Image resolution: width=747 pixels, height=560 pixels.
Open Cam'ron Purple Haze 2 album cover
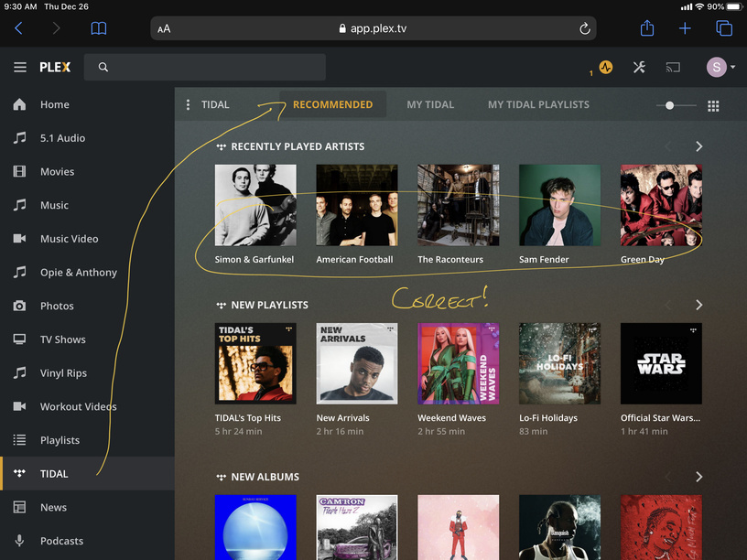[357, 528]
